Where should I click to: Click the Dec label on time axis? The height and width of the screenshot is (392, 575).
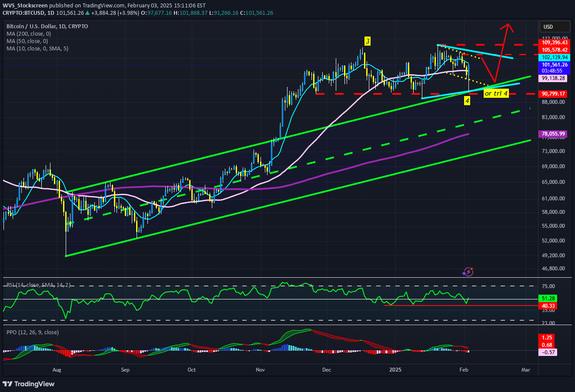327,370
